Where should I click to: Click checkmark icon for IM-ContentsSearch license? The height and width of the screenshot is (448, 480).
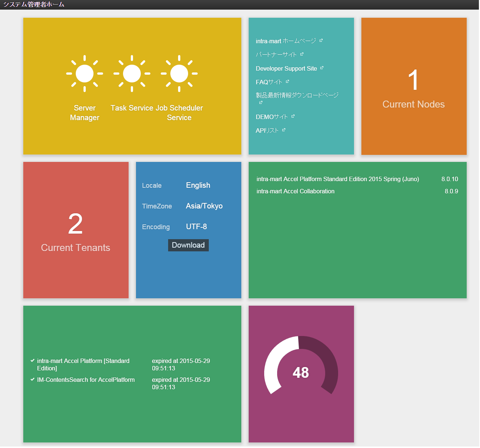(x=33, y=379)
